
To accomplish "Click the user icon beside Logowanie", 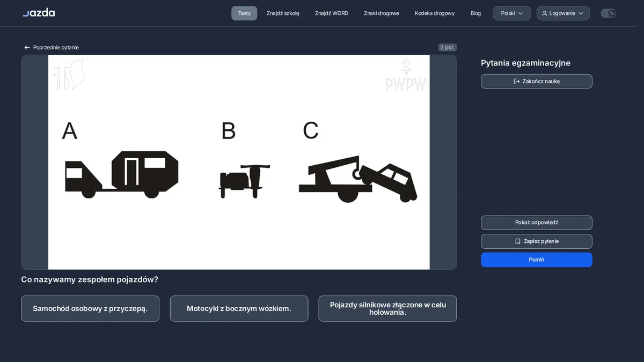I will [545, 13].
